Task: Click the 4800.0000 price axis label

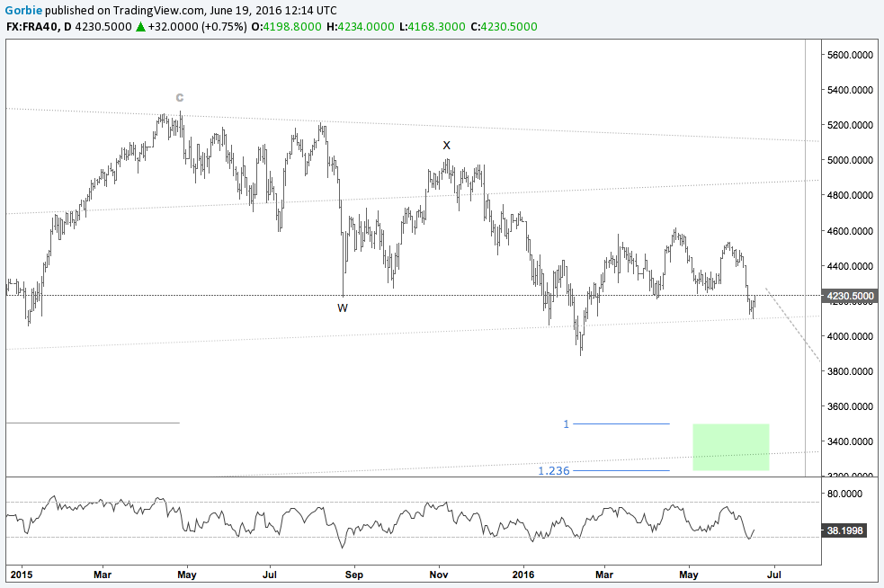Action: (850, 196)
